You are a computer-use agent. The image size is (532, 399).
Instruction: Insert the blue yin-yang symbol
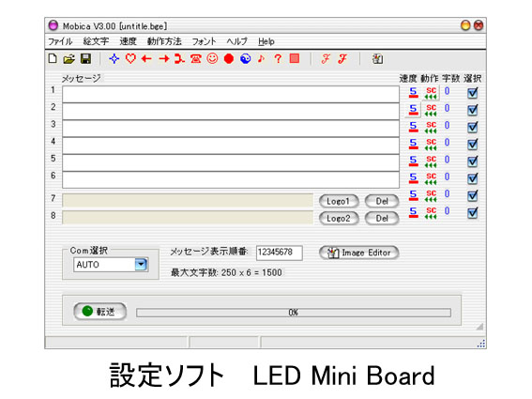(x=245, y=59)
